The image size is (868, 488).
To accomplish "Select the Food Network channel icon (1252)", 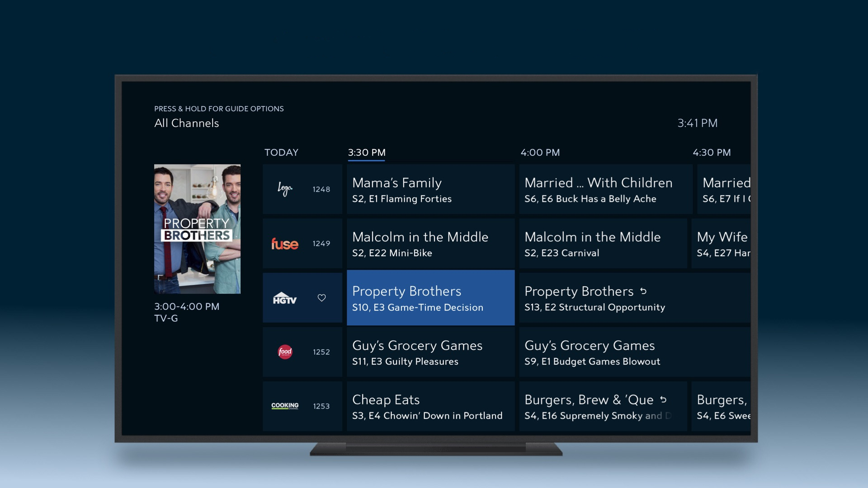I will (x=285, y=352).
